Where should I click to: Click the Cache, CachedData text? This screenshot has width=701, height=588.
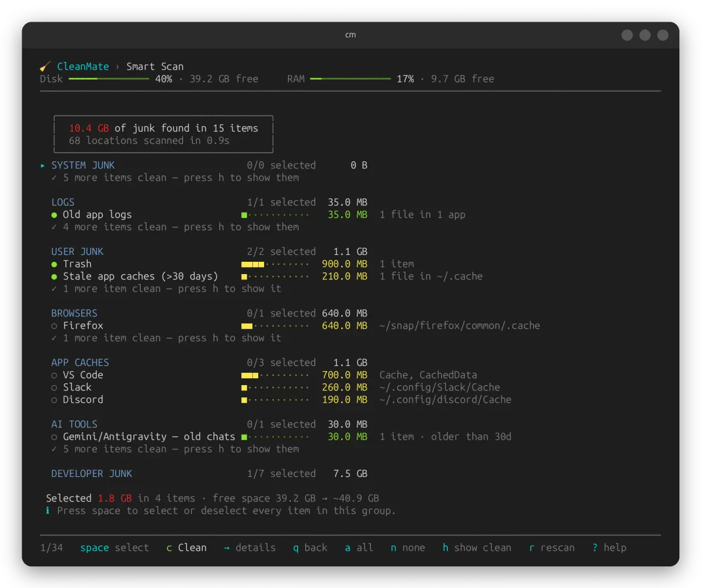428,375
